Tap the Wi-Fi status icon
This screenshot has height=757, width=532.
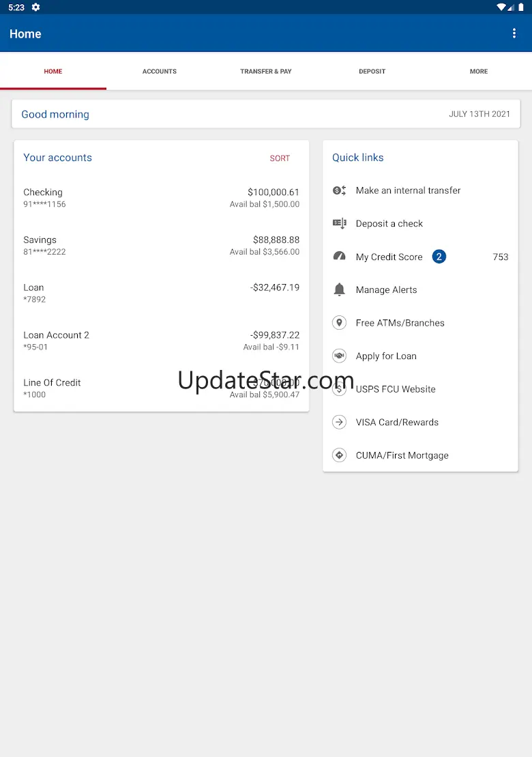tap(501, 8)
